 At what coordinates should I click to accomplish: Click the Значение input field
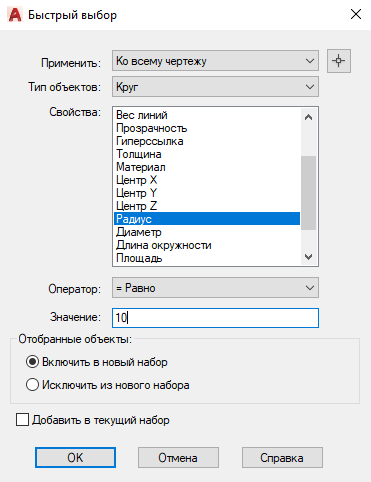pos(215,318)
